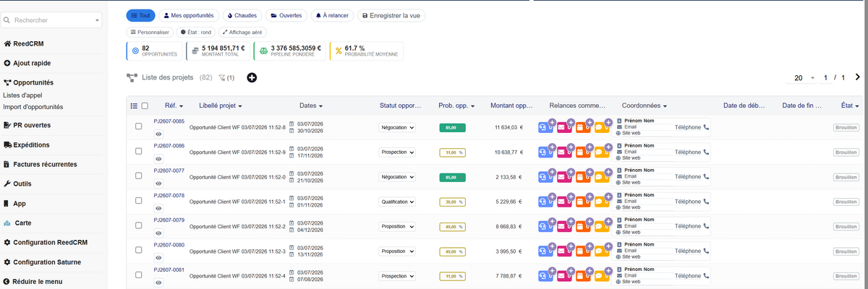Click the orange calendar follow-up icon for PJ2607-0077

[x=582, y=177]
